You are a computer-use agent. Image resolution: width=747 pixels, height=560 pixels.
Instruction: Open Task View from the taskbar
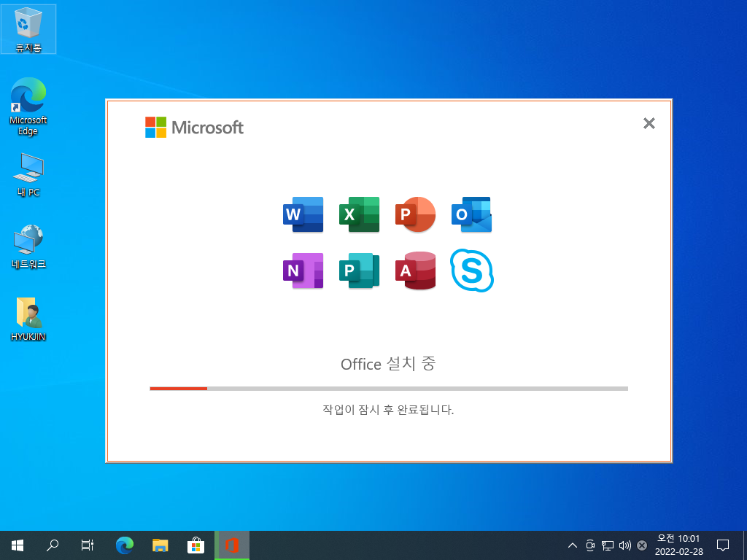tap(88, 545)
